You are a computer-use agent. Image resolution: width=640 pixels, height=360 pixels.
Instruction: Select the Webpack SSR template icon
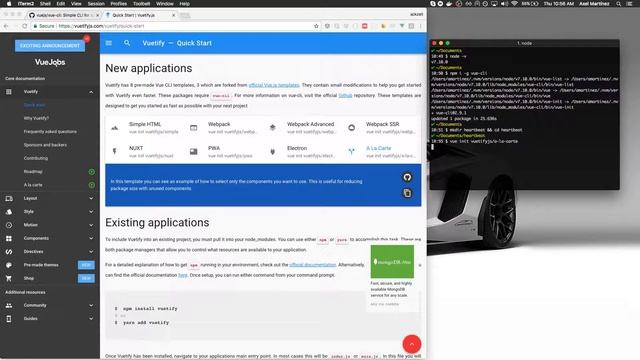[x=351, y=128]
